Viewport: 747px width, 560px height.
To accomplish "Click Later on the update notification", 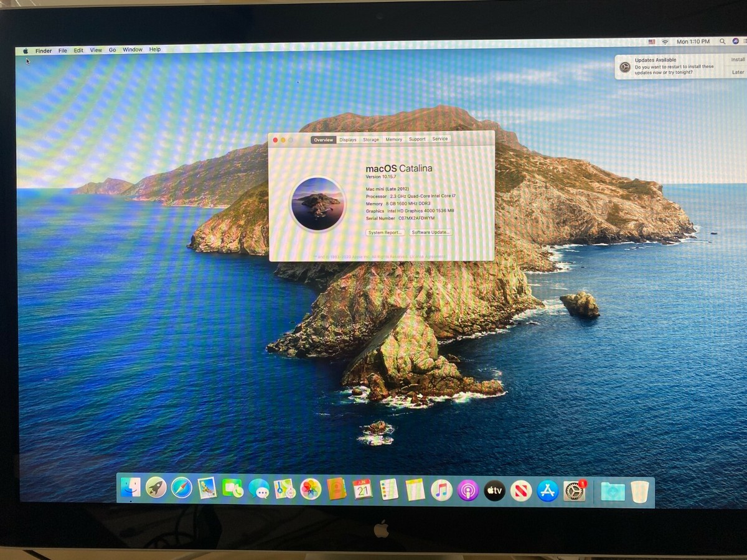I will point(738,72).
